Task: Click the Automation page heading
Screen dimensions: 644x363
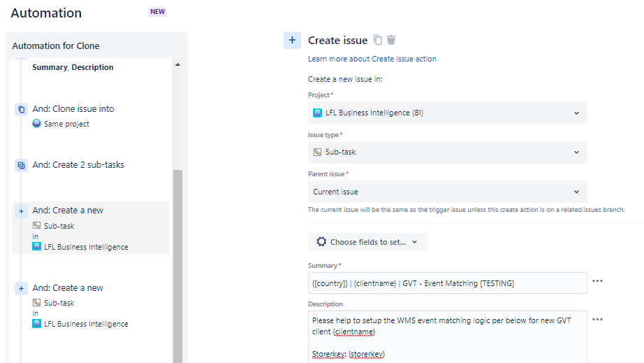Action: point(46,13)
